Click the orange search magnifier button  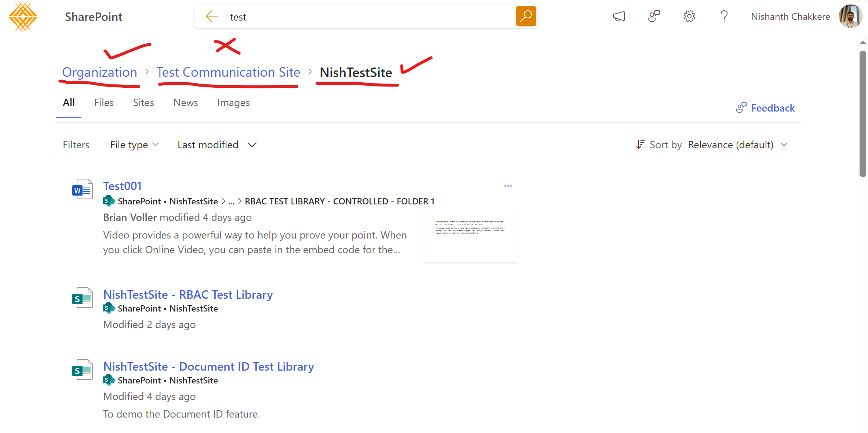click(x=526, y=16)
